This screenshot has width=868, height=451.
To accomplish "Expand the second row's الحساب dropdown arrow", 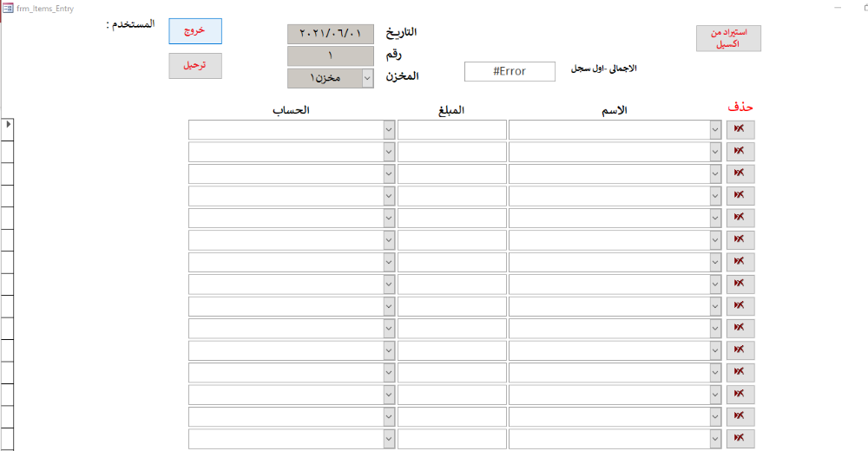I will [389, 152].
